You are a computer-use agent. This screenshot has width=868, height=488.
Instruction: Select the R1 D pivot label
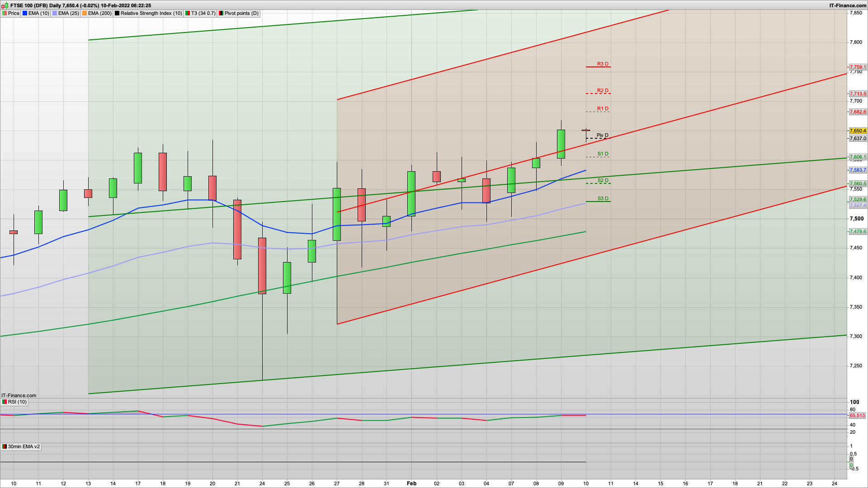click(603, 108)
